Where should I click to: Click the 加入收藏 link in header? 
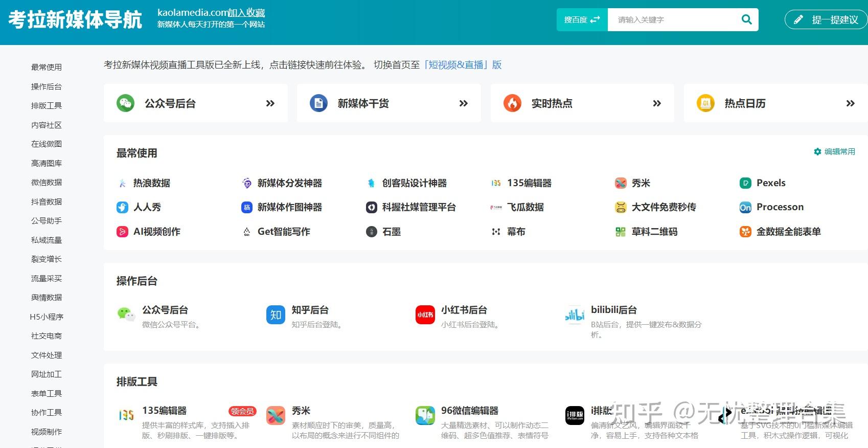tap(246, 13)
